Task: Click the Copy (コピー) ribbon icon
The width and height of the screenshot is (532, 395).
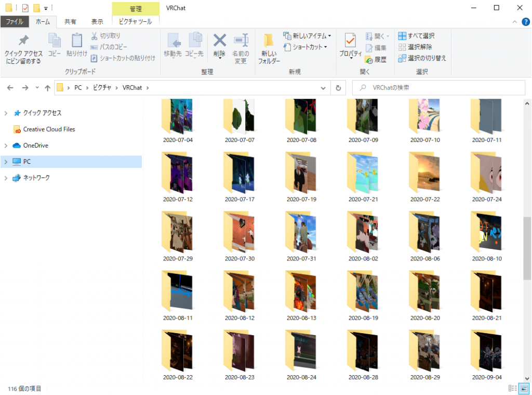Action: pyautogui.click(x=54, y=41)
